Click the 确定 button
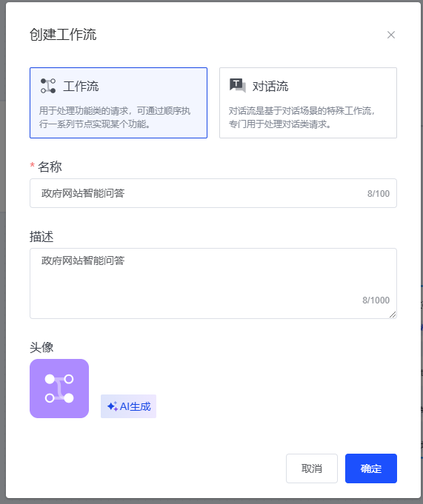 [x=371, y=468]
